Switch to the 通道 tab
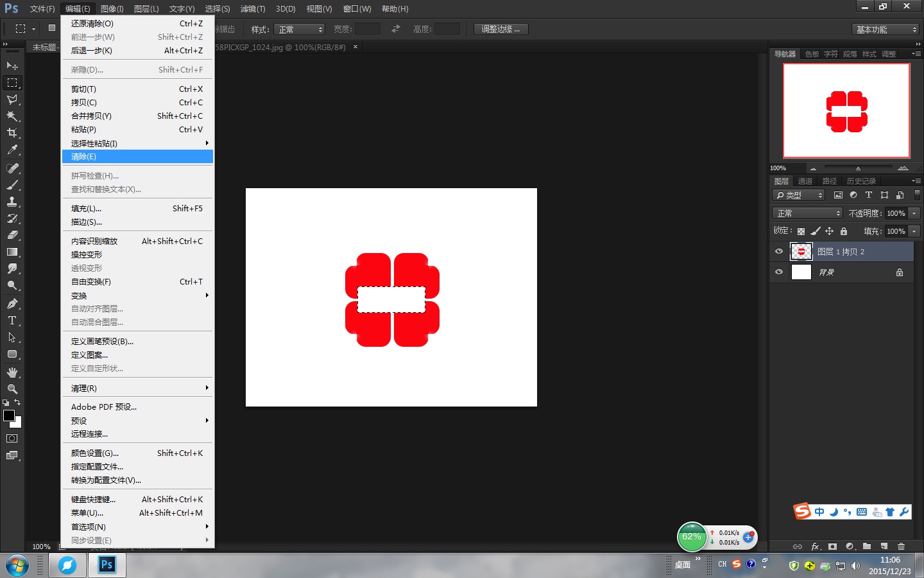 click(x=805, y=181)
